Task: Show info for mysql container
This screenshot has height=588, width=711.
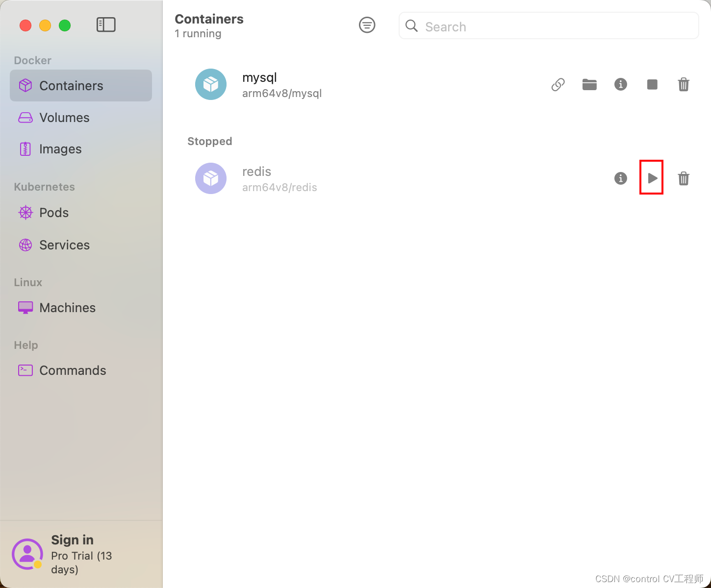Action: [621, 85]
